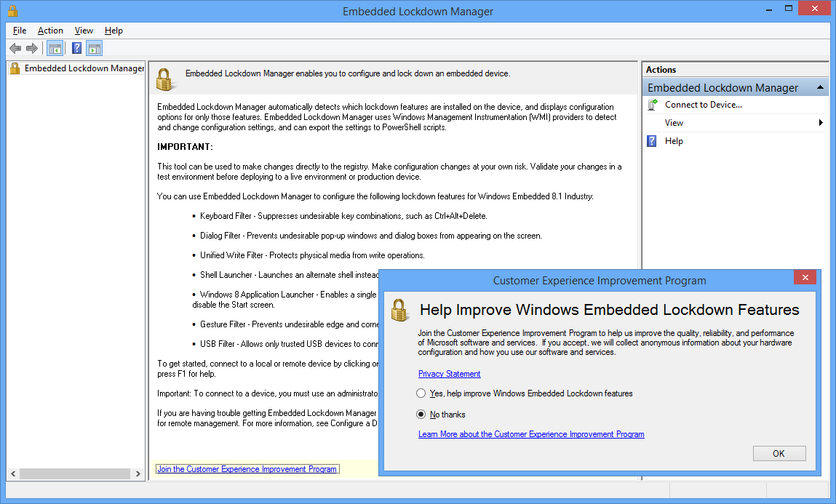Click the tree pane scroll left arrow
Screen dimensions: 836x504
click(13, 473)
